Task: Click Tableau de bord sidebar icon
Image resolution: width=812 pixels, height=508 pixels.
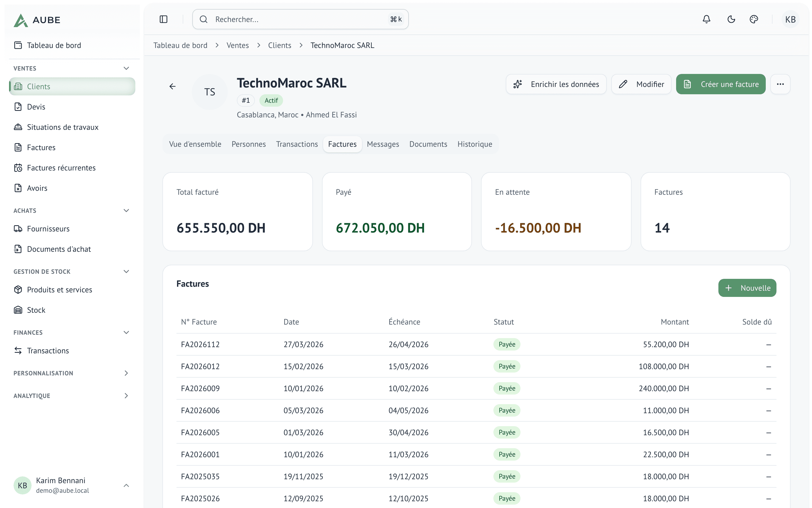Action: click(18, 45)
